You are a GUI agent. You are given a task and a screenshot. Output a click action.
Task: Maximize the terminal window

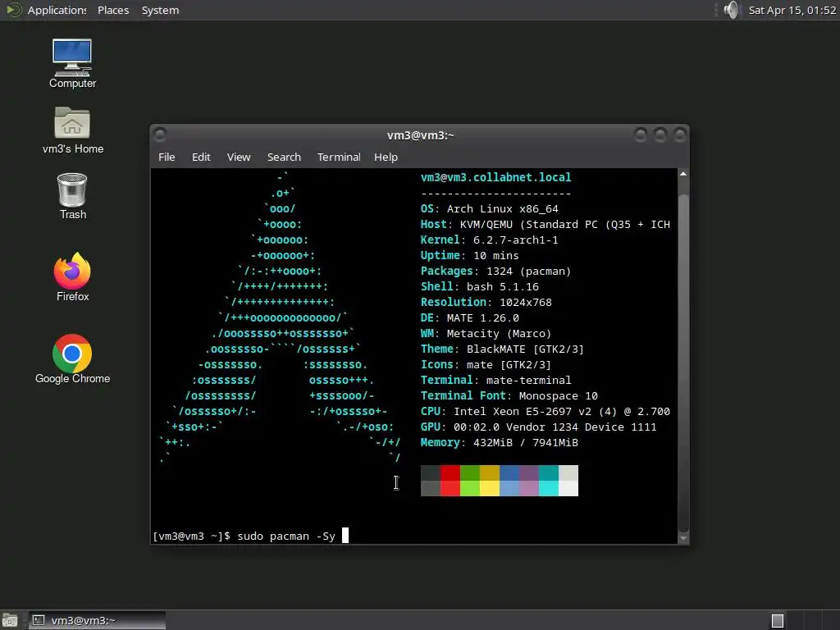pos(660,135)
